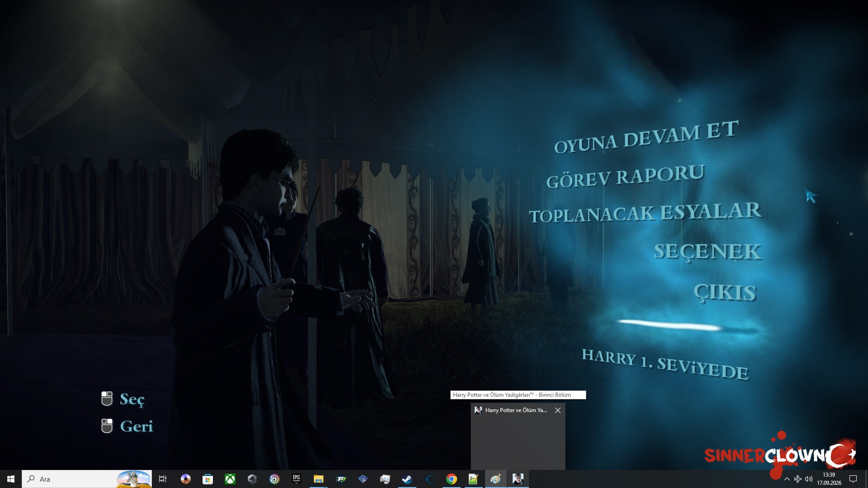Open SEÇENEK options menu
This screenshot has height=488, width=868.
point(708,251)
